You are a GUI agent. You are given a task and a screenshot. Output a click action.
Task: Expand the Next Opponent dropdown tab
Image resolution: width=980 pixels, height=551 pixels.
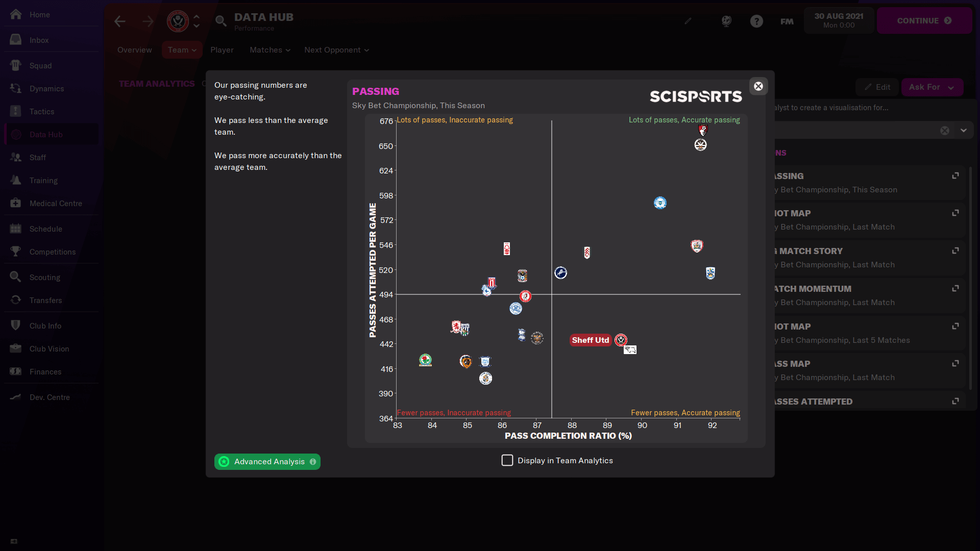point(337,50)
